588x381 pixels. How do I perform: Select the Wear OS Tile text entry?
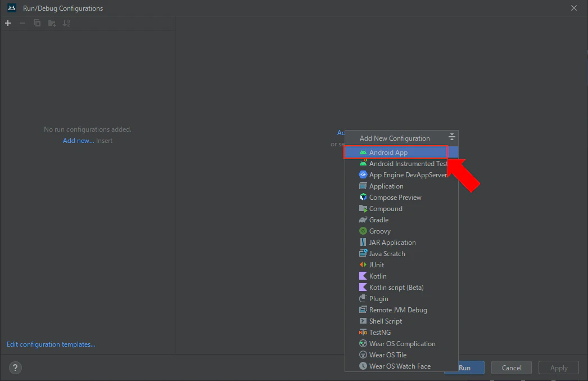click(388, 355)
